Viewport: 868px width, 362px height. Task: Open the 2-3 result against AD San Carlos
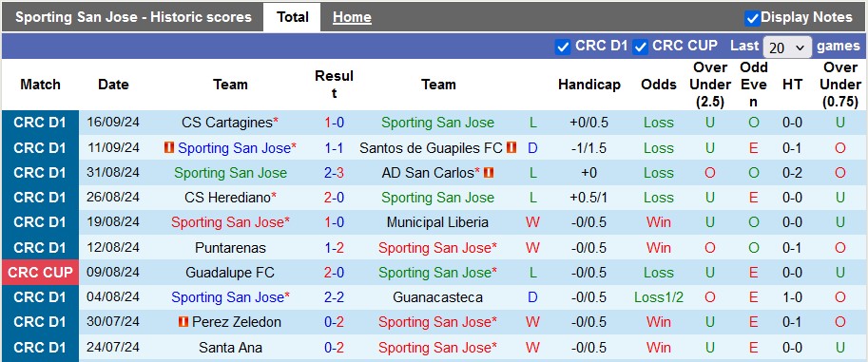[x=335, y=173]
